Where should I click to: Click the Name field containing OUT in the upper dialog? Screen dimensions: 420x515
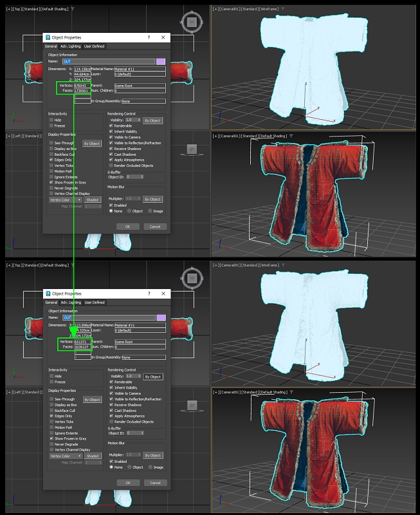(109, 61)
